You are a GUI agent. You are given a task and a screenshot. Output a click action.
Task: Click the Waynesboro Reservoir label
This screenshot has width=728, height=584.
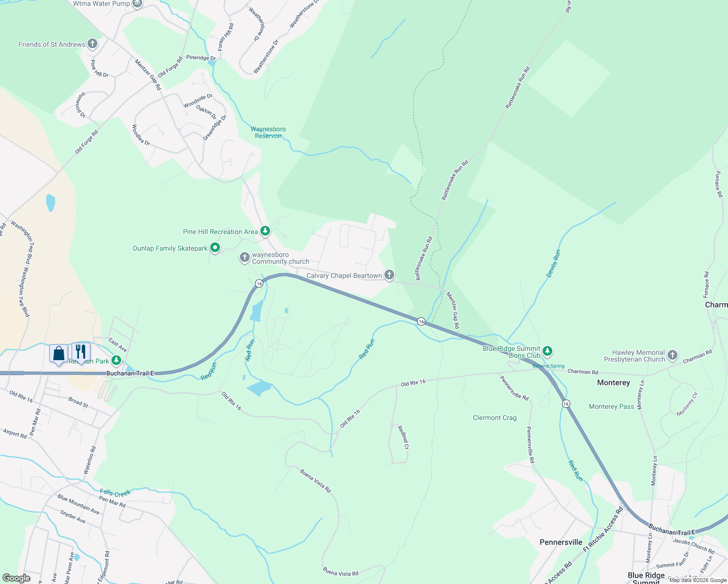268,132
